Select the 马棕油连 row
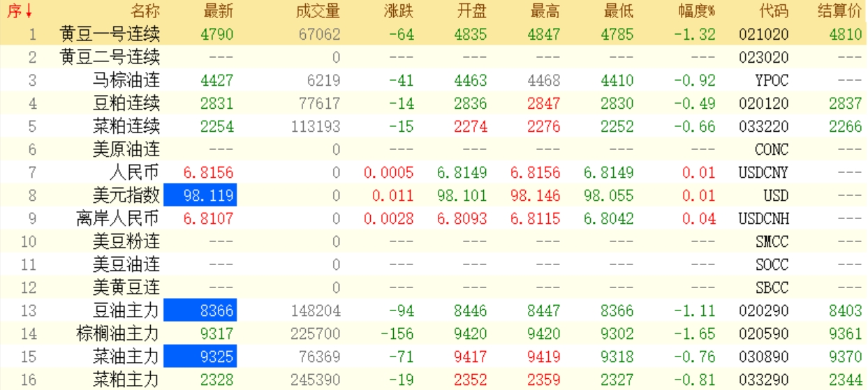 coord(126,80)
